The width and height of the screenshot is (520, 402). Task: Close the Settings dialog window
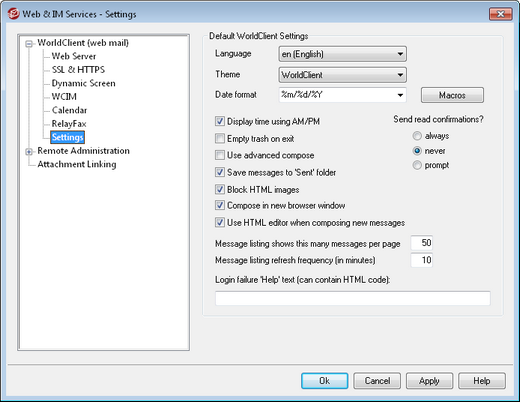tap(500, 14)
